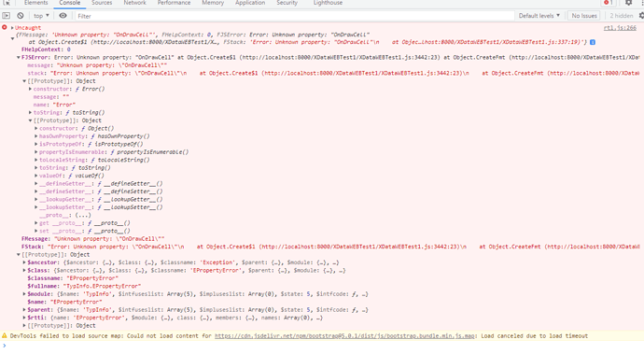Open the bootstrap.bundle.min.js.map link

pyautogui.click(x=344, y=336)
